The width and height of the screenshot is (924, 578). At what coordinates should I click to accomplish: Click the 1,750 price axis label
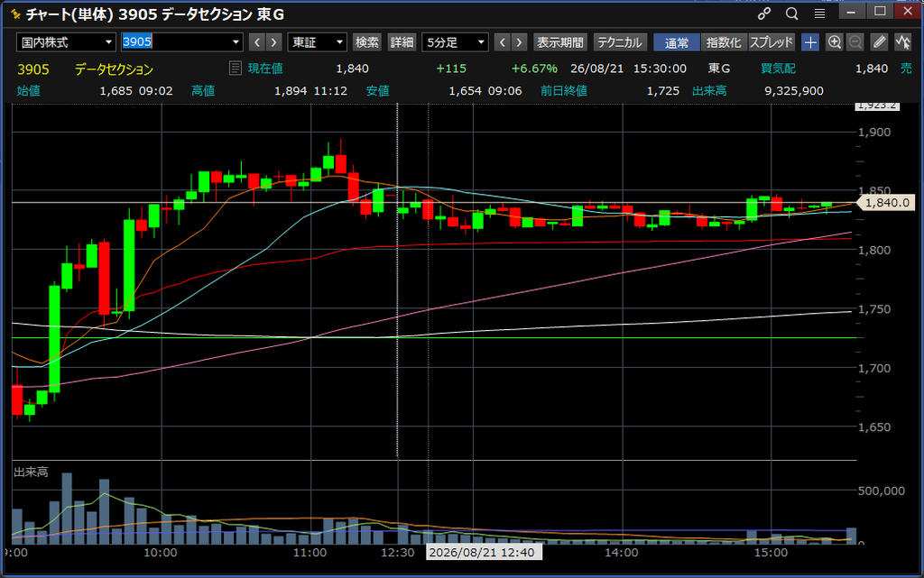tap(873, 309)
